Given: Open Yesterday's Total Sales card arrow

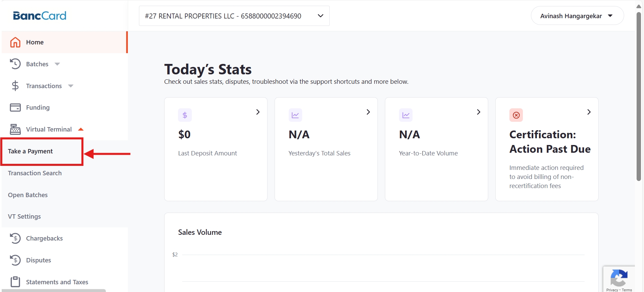Looking at the screenshot, I should [x=368, y=112].
